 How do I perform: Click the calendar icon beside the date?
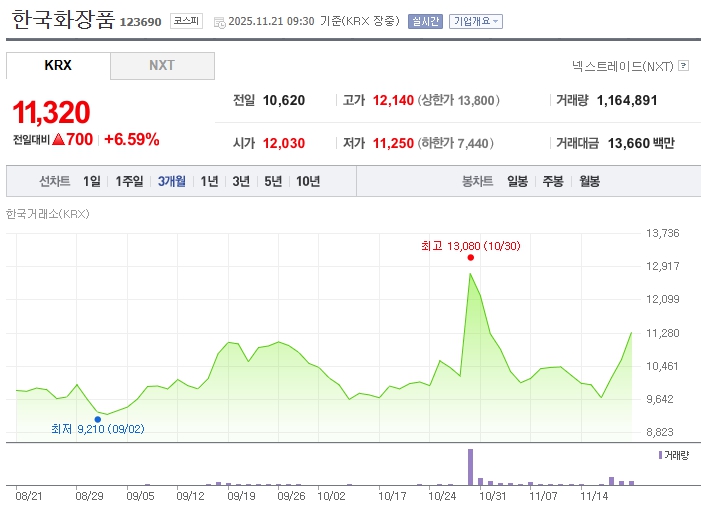(219, 21)
